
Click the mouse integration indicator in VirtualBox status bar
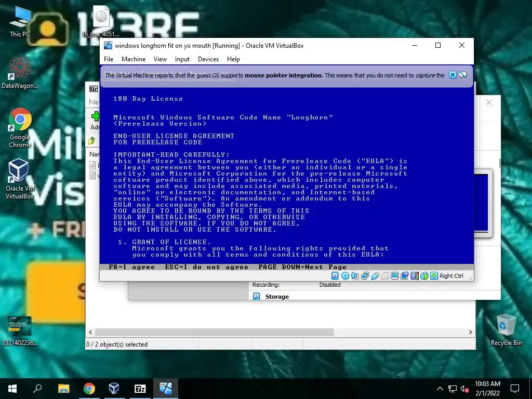(x=424, y=276)
